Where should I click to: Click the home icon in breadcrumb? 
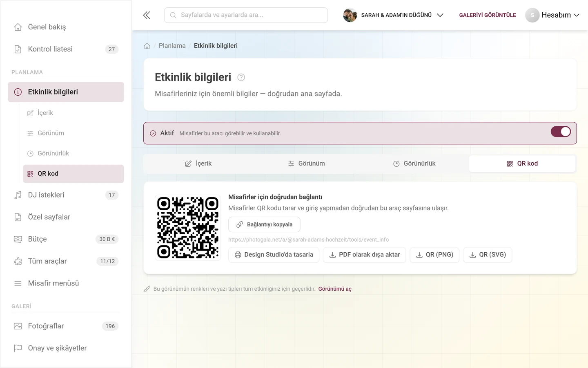coord(147,46)
